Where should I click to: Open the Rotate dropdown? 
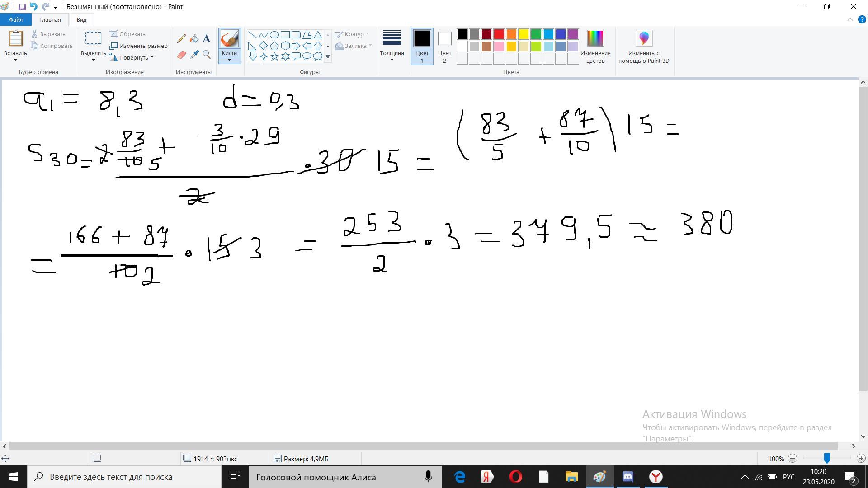[x=132, y=57]
